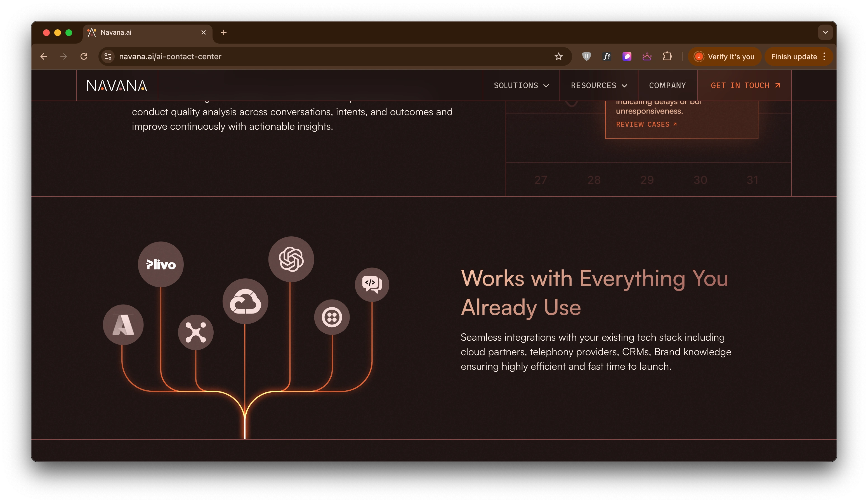Click the code chat bubble icon
The height and width of the screenshot is (503, 868).
click(372, 285)
